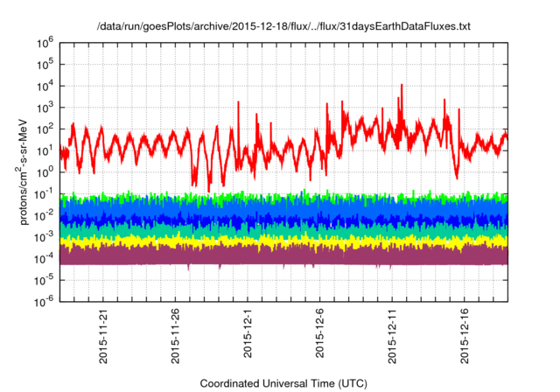Click the 10^0 y-axis tick label
The image size is (560, 392).
(x=45, y=172)
